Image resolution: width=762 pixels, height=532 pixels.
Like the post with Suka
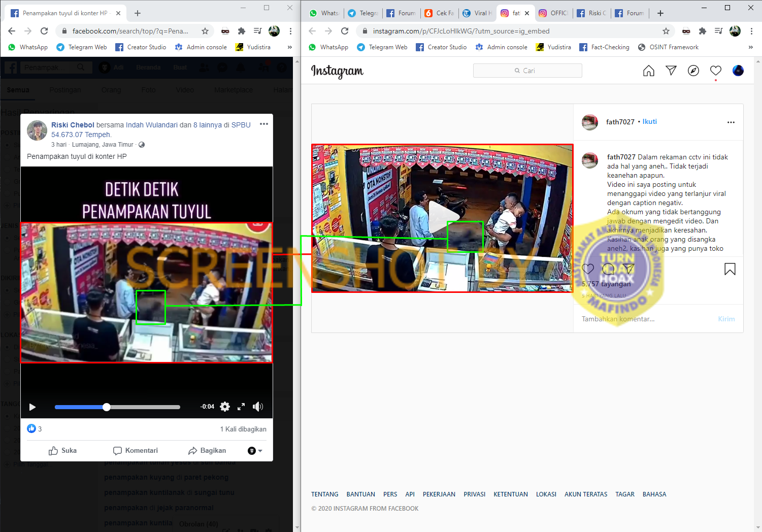(62, 451)
